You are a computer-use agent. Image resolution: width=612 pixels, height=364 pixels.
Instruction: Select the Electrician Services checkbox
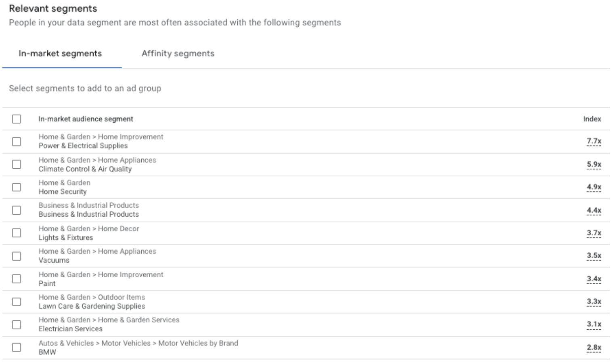[17, 325]
